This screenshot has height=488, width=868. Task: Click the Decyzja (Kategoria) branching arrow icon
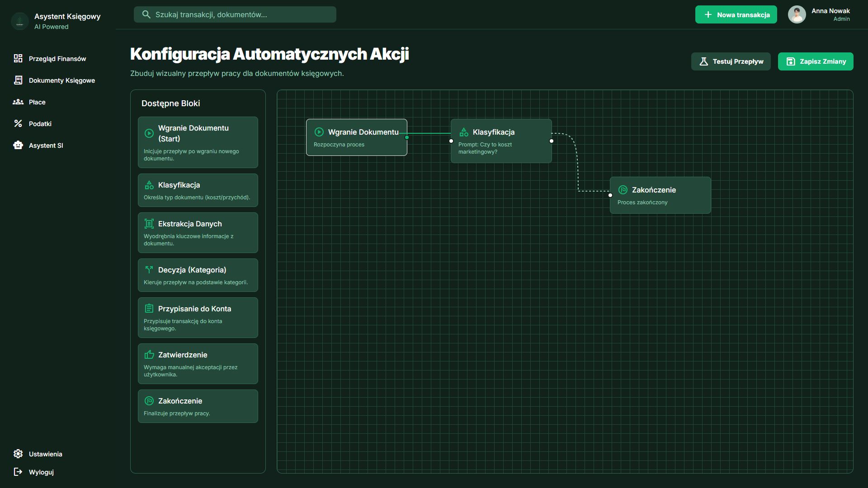[x=149, y=270]
